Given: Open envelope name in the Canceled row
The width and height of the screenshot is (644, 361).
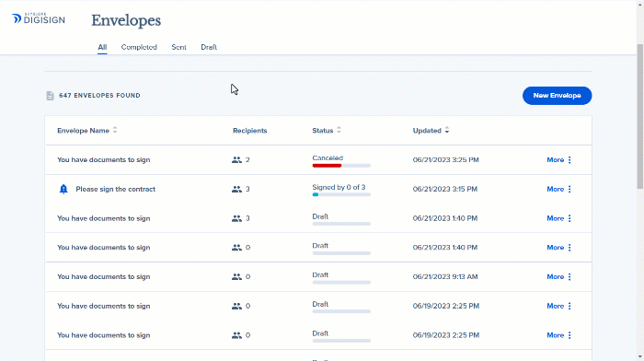Looking at the screenshot, I should tap(103, 160).
